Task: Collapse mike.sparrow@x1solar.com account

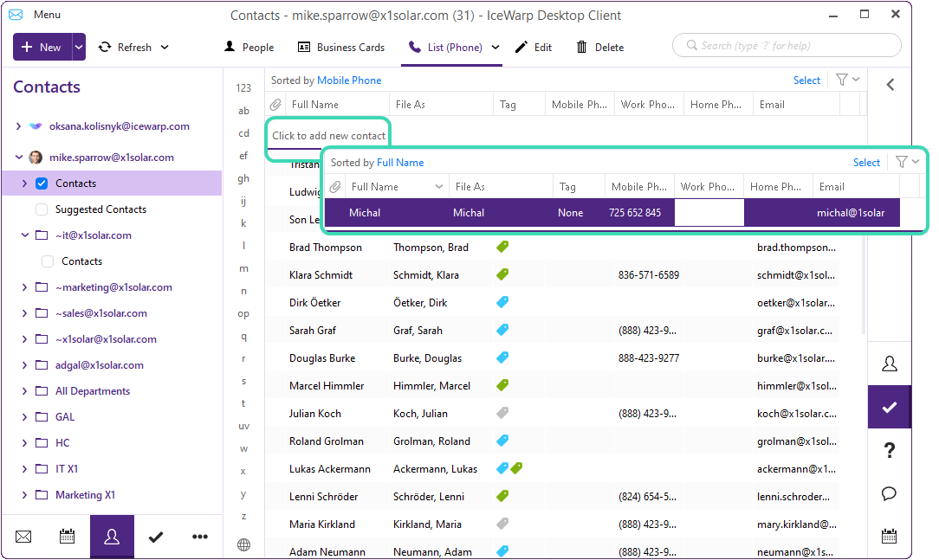Action: [x=18, y=158]
